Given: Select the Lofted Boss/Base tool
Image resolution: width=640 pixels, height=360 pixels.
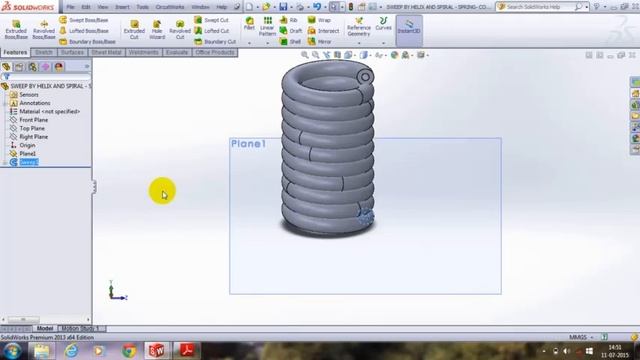Looking at the screenshot, I should (x=84, y=31).
